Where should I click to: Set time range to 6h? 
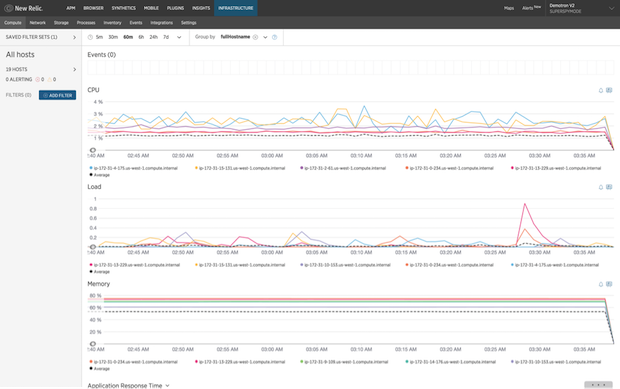pyautogui.click(x=141, y=37)
